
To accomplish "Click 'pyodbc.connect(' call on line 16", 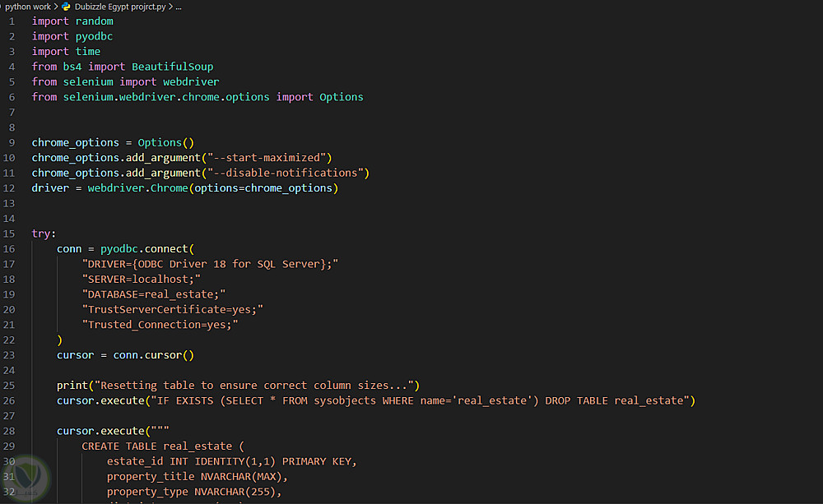I will click(x=147, y=248).
